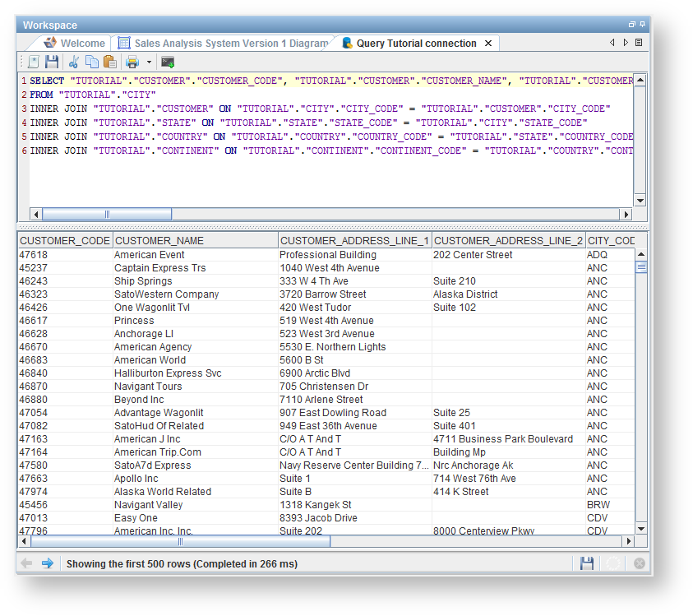The height and width of the screenshot is (616, 693).
Task: Click the SQL editor horizontal scrollbar thumb
Action: 107,214
